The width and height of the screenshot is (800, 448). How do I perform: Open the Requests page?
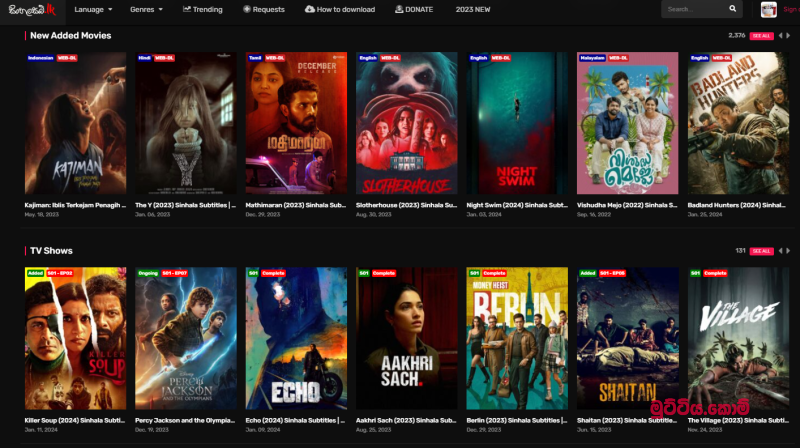coord(264,9)
